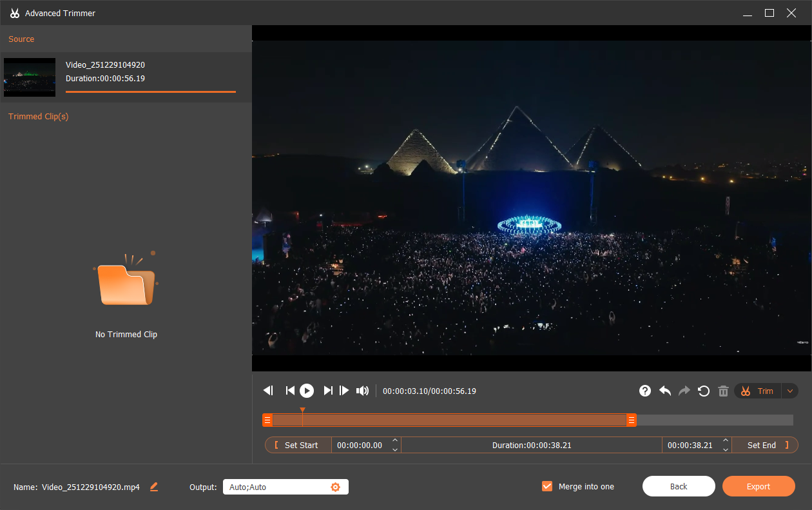Click the playhead marker on timeline
The width and height of the screenshot is (812, 510).
303,409
